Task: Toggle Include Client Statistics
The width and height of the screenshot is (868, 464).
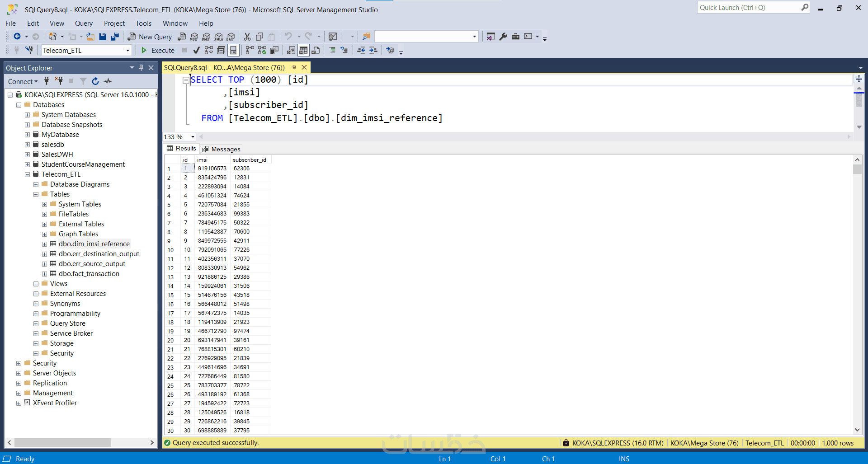Action: [274, 50]
